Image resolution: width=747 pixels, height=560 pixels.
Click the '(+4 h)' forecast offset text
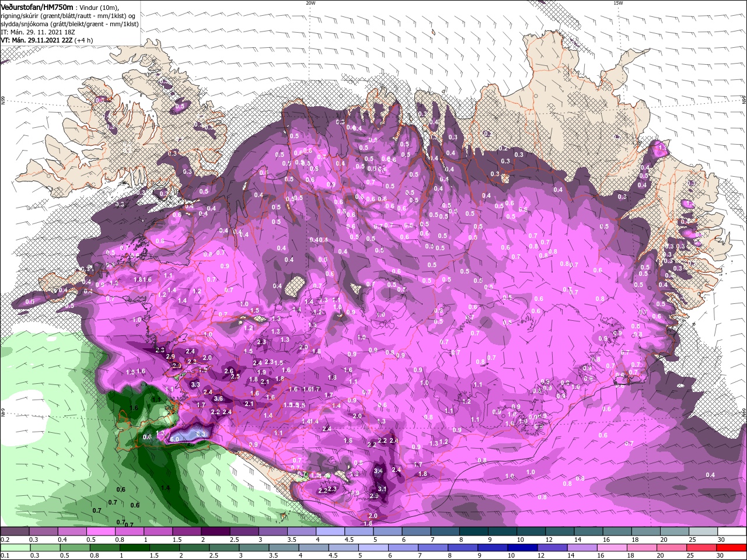(x=84, y=40)
